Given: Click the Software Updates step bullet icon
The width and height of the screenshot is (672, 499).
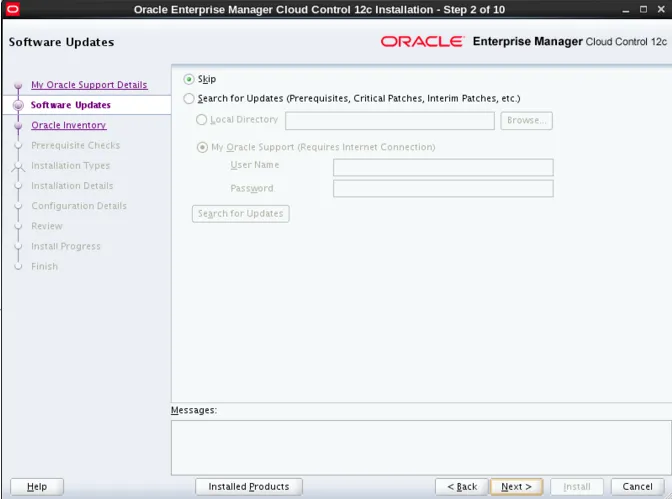Looking at the screenshot, I should tap(18, 105).
